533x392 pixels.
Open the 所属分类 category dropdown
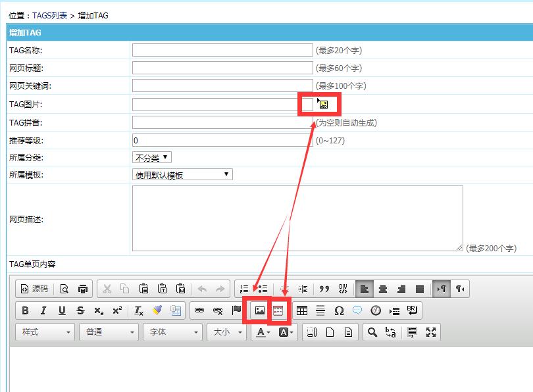tap(151, 158)
